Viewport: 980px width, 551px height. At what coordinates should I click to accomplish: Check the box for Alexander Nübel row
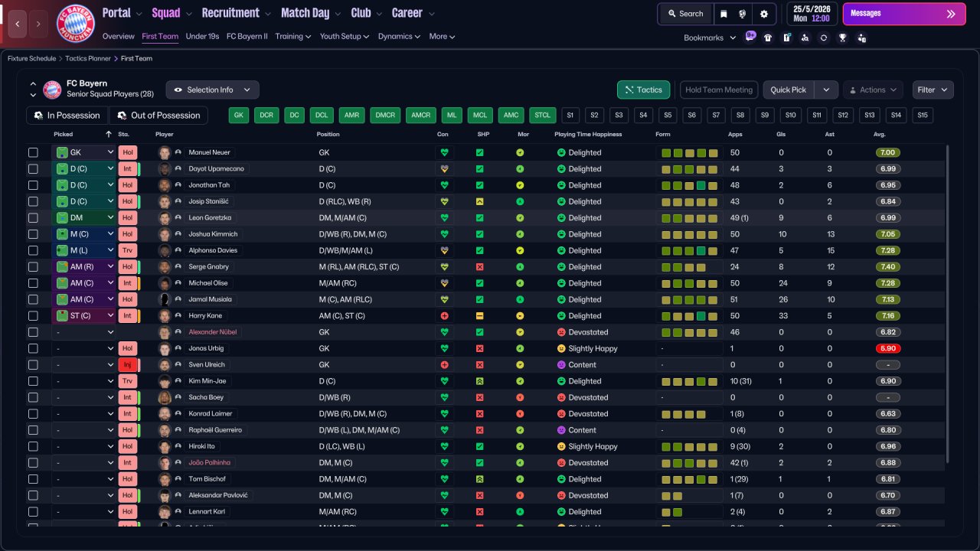coord(33,332)
